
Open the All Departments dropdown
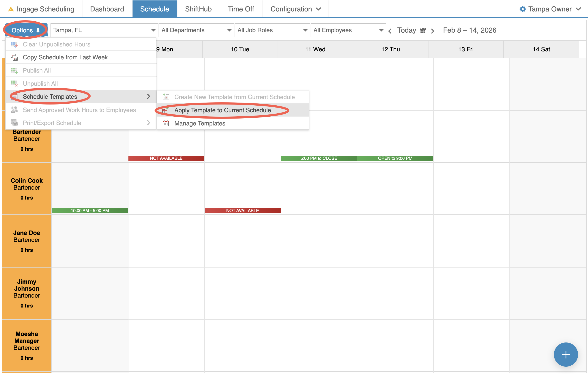click(x=196, y=30)
